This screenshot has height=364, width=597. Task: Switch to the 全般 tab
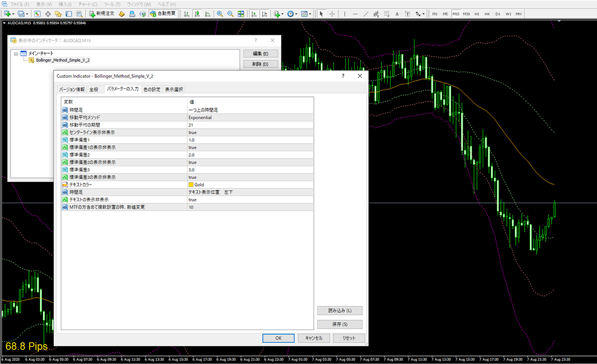pos(94,90)
